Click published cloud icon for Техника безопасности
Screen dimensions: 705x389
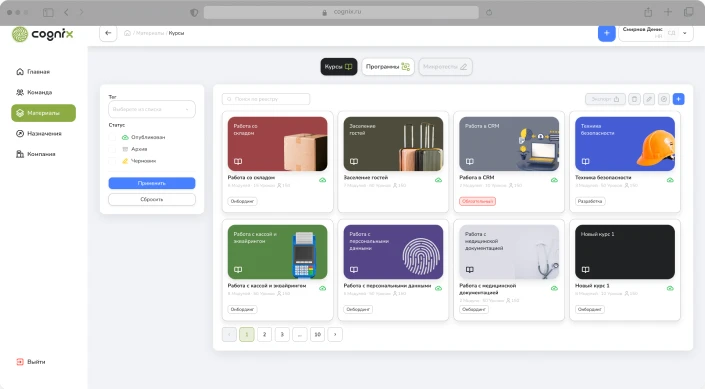[x=670, y=180]
